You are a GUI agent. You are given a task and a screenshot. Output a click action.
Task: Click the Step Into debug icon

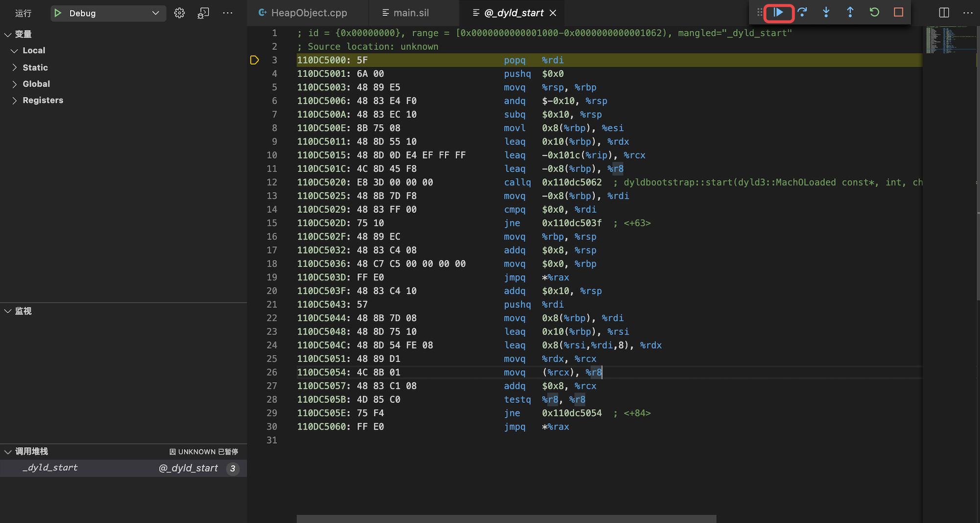[826, 13]
